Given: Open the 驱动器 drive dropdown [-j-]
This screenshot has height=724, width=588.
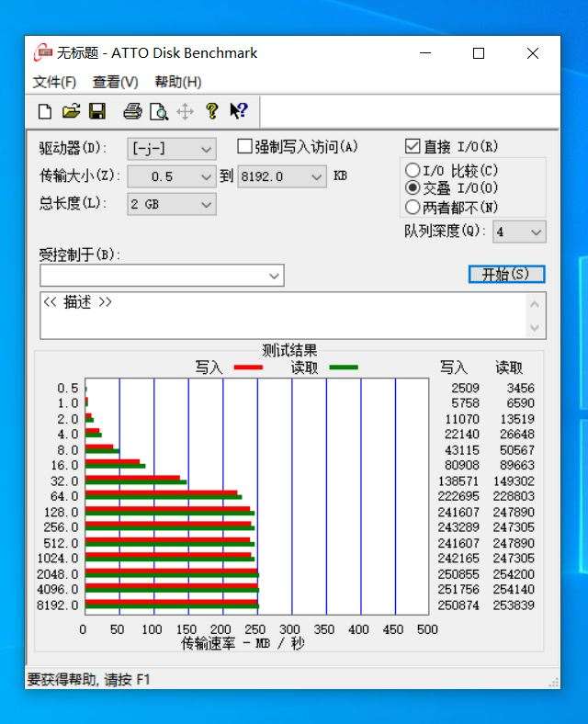Looking at the screenshot, I should coord(172,149).
